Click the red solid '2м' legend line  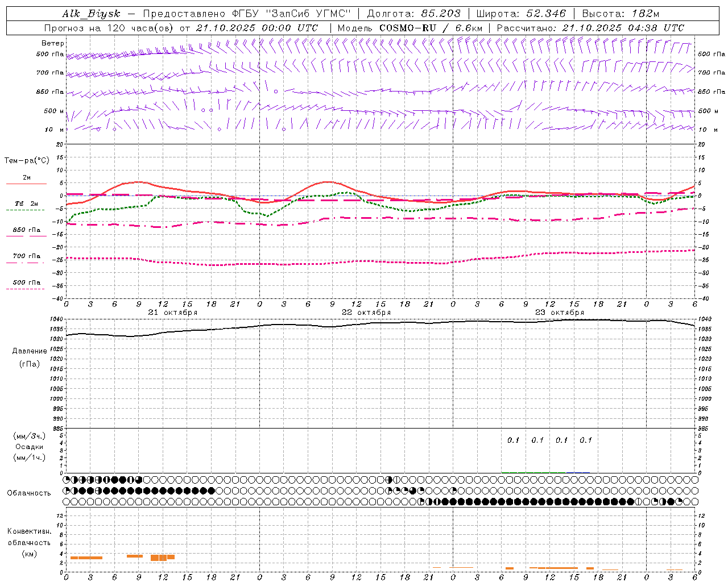click(x=26, y=184)
